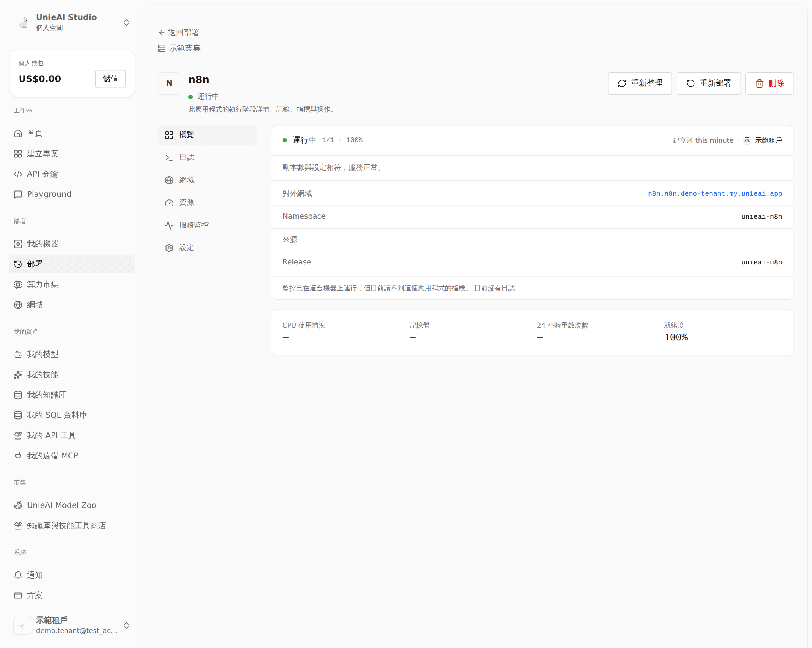812x648 pixels.
Task: Click the 就緒度 100% value
Action: [676, 338]
